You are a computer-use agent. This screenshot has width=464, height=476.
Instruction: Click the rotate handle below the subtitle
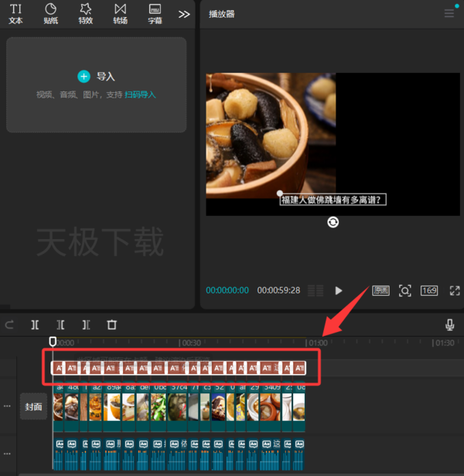pyautogui.click(x=333, y=222)
